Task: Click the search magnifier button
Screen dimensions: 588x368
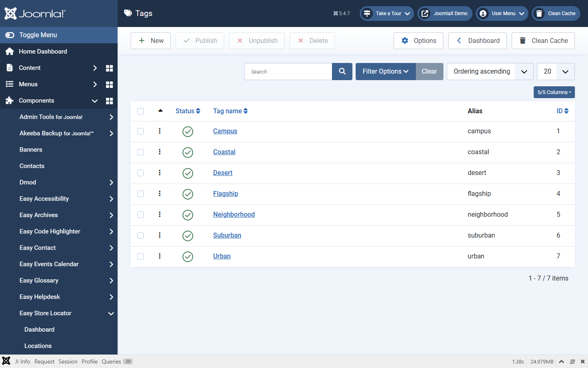Action: click(x=342, y=72)
